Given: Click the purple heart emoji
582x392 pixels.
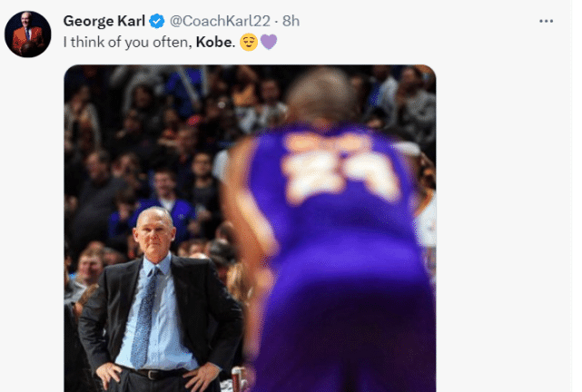Looking at the screenshot, I should click(269, 42).
